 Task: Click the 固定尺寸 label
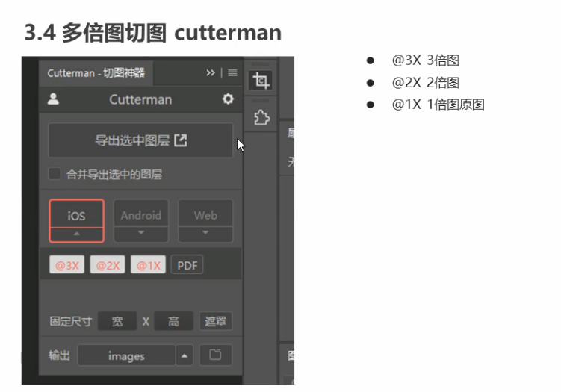coord(71,321)
